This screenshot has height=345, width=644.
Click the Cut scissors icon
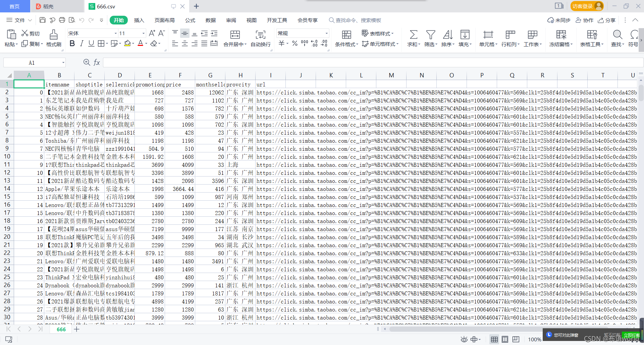(25, 33)
